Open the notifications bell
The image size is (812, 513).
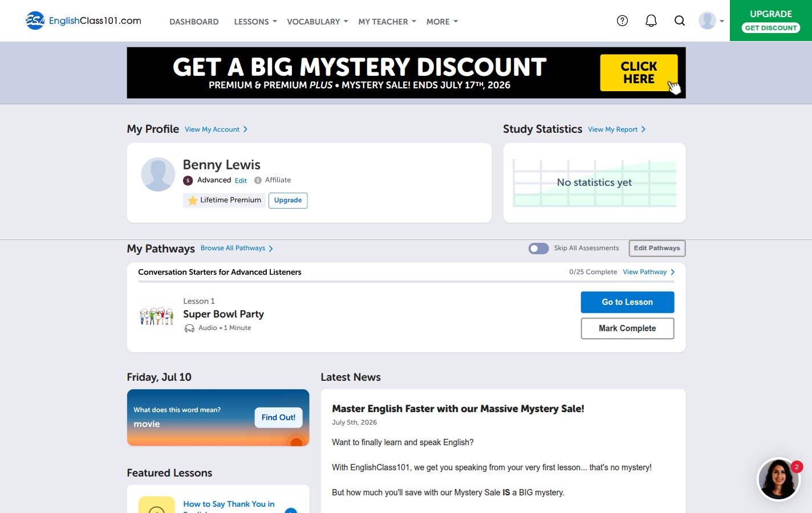coord(651,21)
